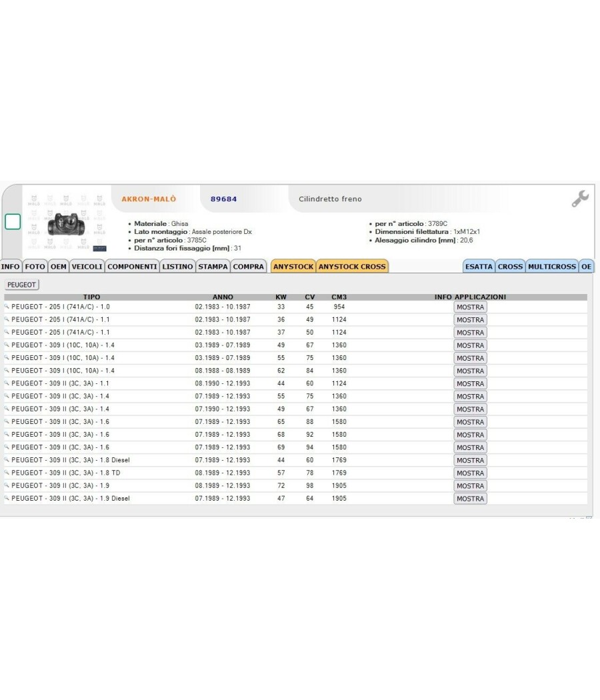Select the MULTICROSS tab
This screenshot has width=600, height=700.
pyautogui.click(x=552, y=267)
